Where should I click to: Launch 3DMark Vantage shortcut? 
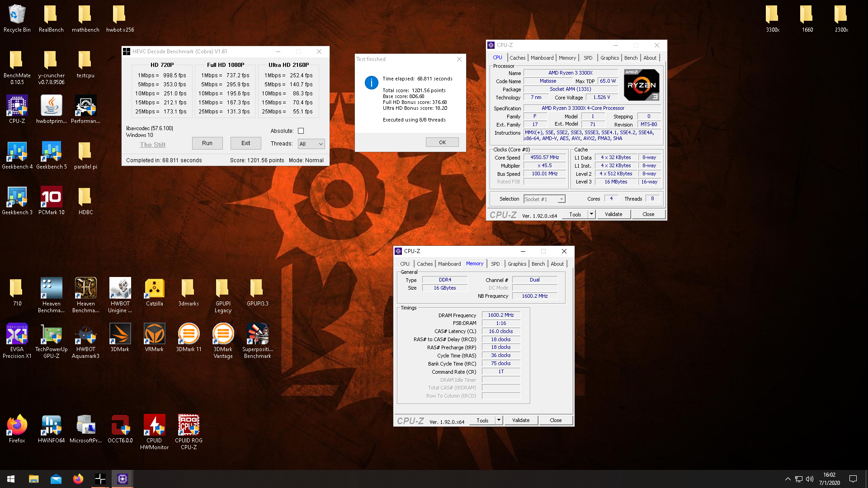(x=223, y=341)
